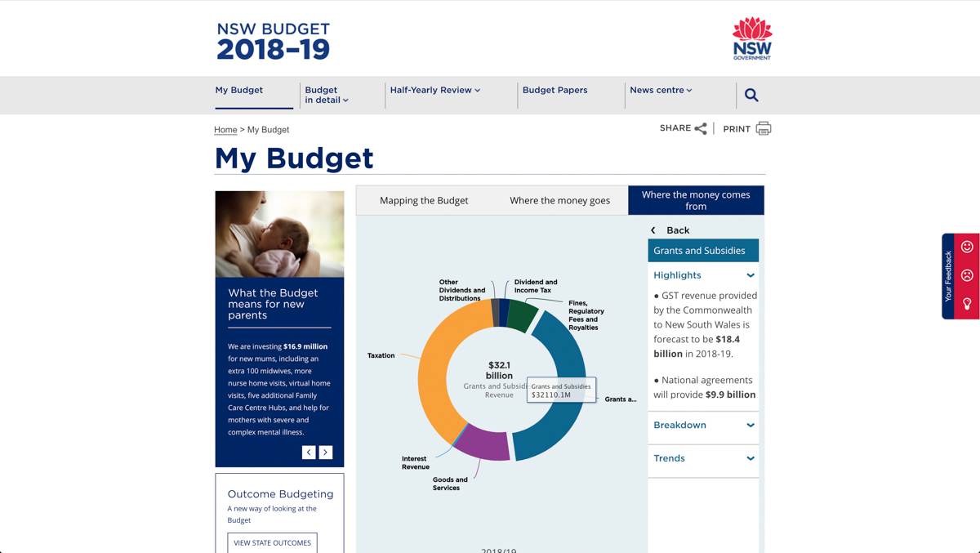Click the share icon
The image size is (980, 553).
tap(701, 128)
